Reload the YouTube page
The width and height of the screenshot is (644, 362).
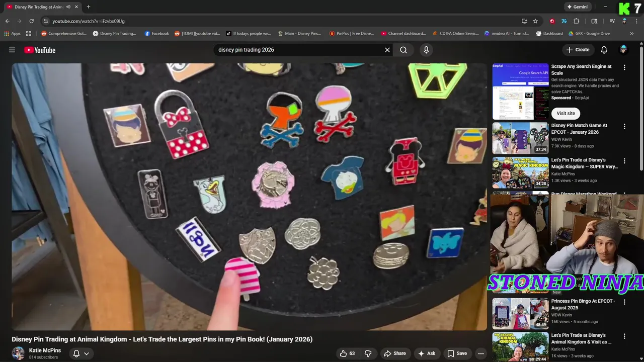click(x=31, y=21)
